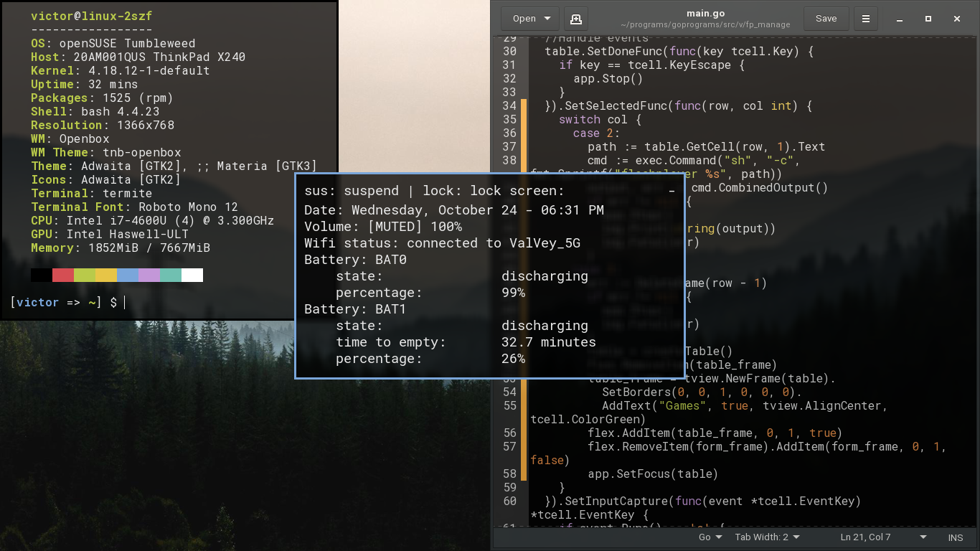This screenshot has height=551, width=980.
Task: Click line number 58 in gedit gutter
Action: [509, 474]
